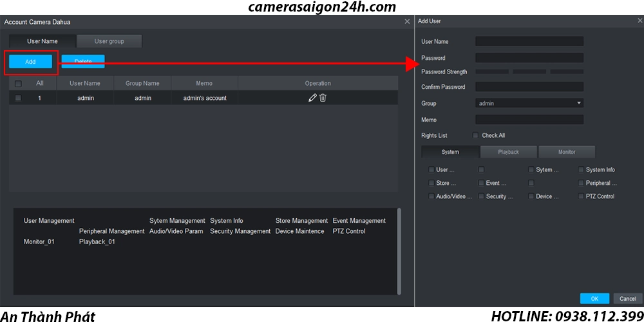Click the Delete button
This screenshot has width=644, height=322.
(83, 62)
